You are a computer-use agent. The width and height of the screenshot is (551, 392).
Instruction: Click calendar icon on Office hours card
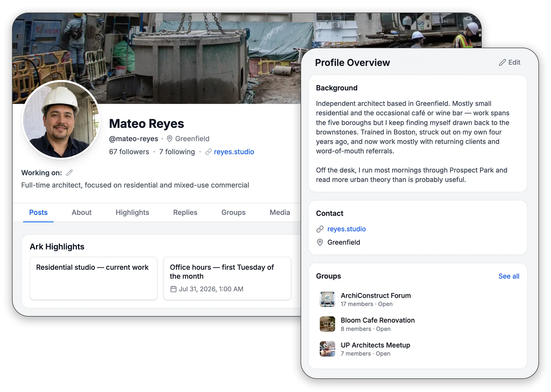tap(173, 289)
